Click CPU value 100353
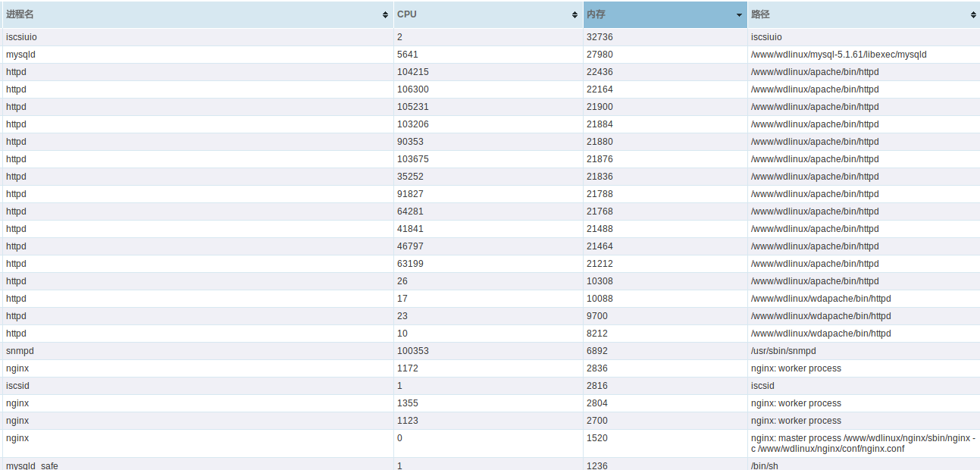This screenshot has height=470, width=980. tap(412, 351)
